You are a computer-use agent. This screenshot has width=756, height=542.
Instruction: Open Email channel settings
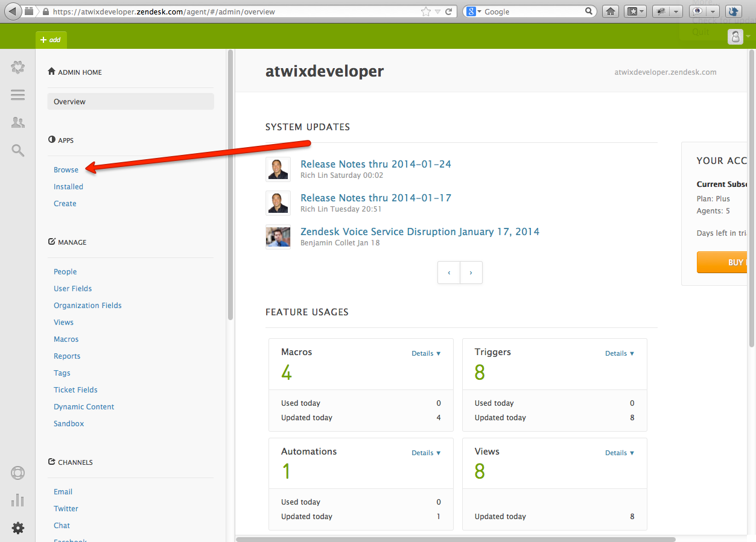click(63, 491)
